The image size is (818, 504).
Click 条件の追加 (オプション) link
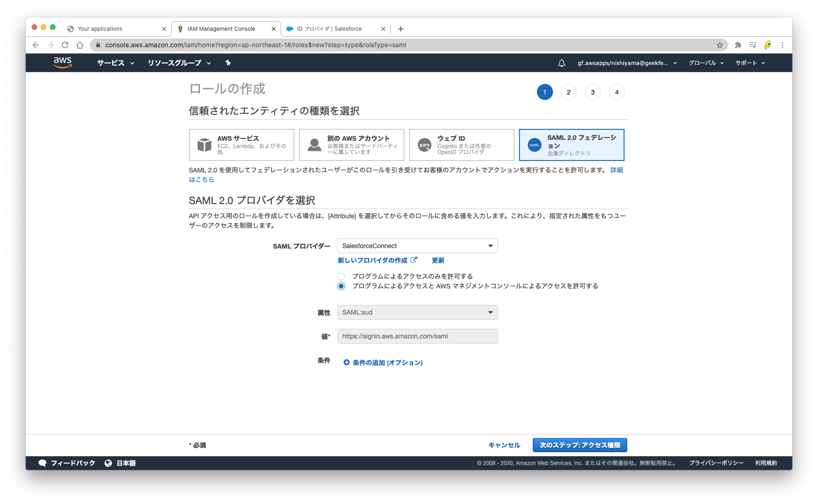387,362
